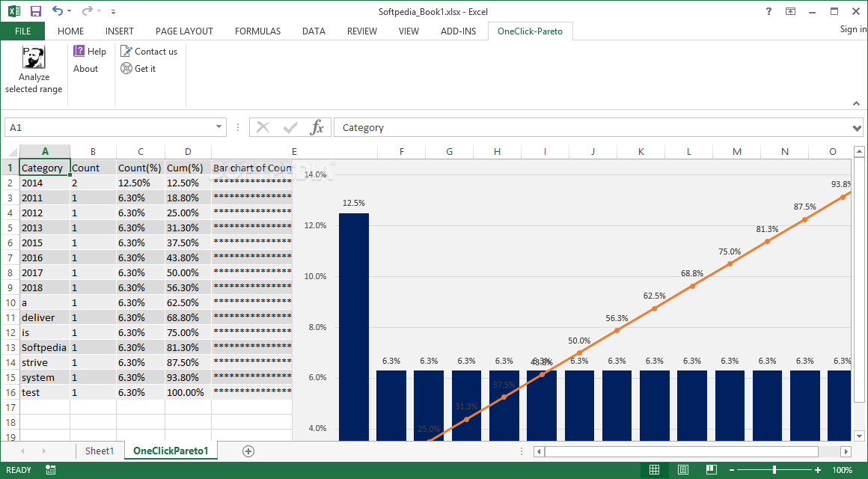Click the Cum(%) header cell

(189, 168)
